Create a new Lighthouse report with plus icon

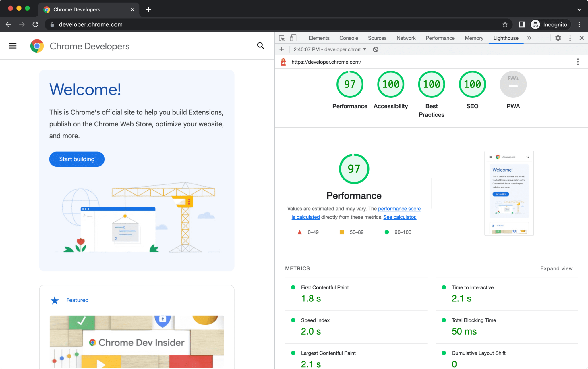point(281,49)
